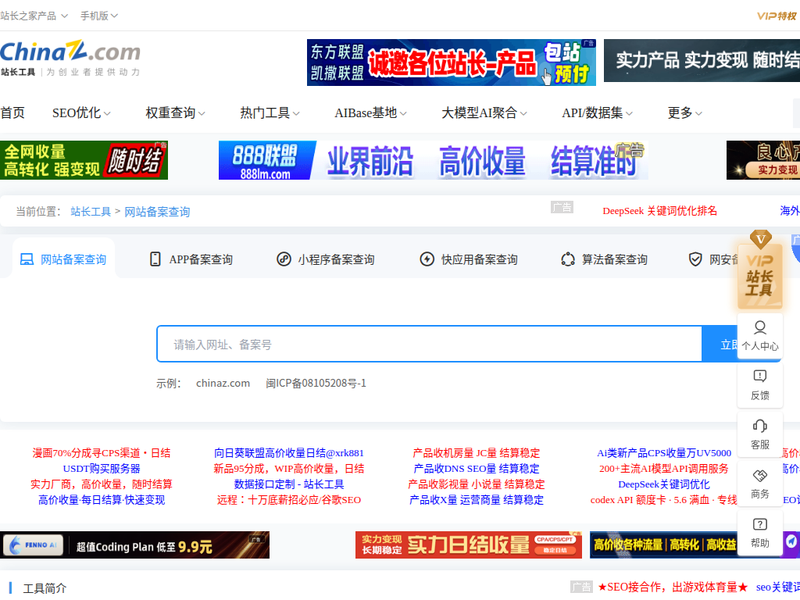
Task: Expand the SEO优化 menu
Action: 82,113
